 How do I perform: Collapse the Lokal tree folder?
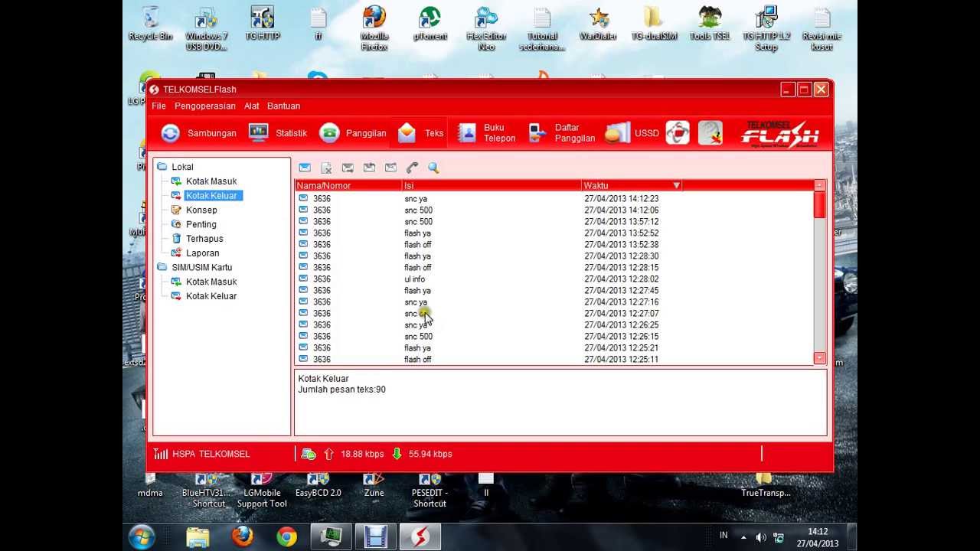coord(175,167)
